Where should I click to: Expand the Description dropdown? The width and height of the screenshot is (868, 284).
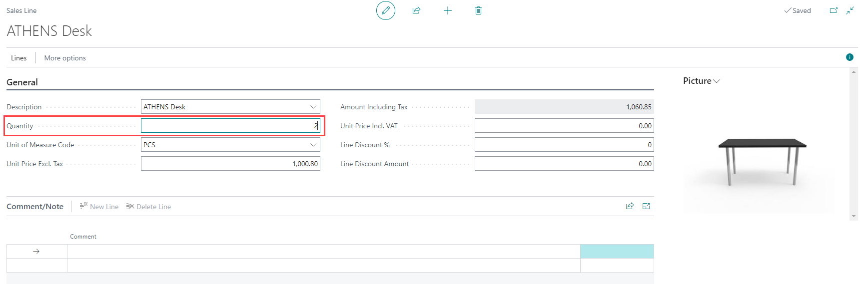(x=313, y=107)
